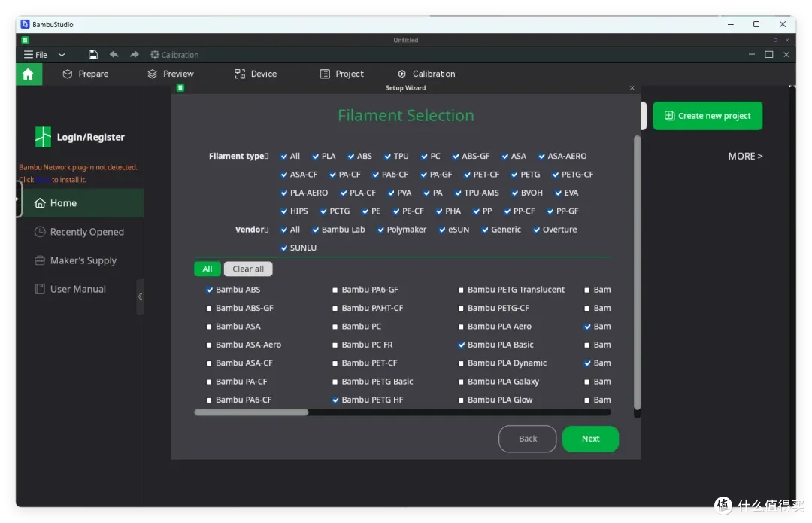The width and height of the screenshot is (812, 523).
Task: Open the Calibration tab
Action: 427,74
